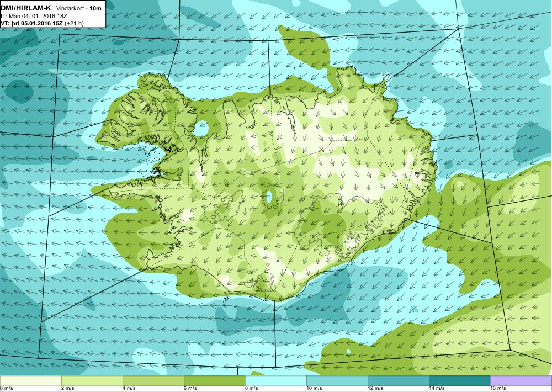Click the 'VT: þri 05.01.2016 15Z (+21 h)' line
This screenshot has width=552, height=392.
coord(43,23)
